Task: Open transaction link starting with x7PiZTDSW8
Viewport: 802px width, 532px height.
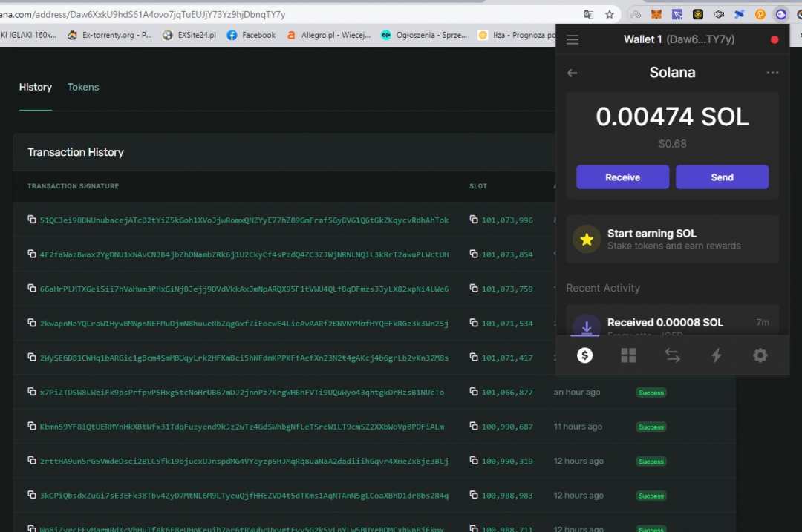Action: [x=241, y=393]
